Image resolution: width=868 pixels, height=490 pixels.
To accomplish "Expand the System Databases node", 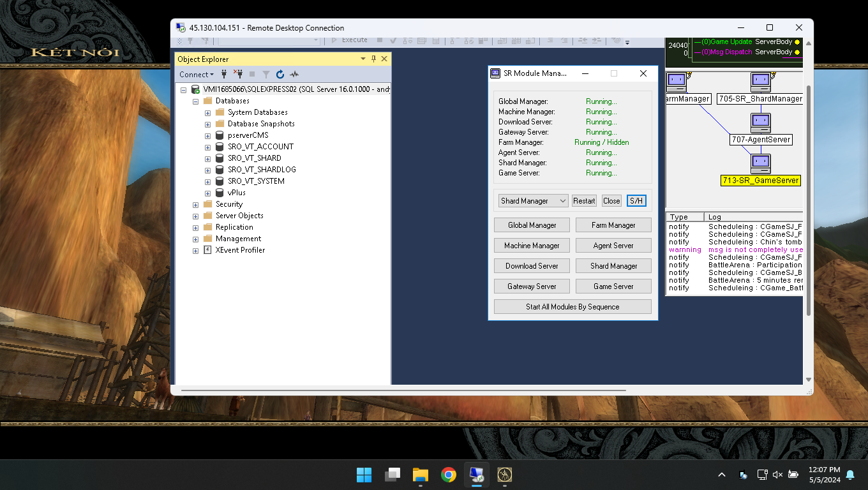I will pos(208,112).
